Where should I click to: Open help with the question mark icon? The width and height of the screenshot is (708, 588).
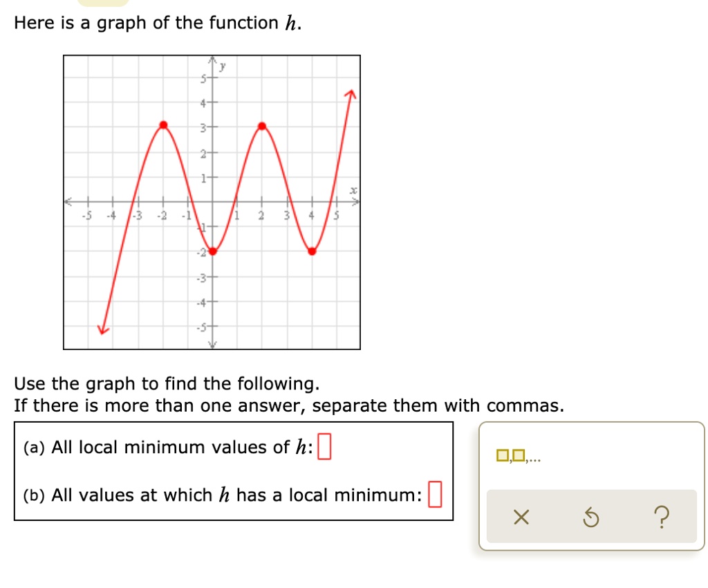click(662, 517)
